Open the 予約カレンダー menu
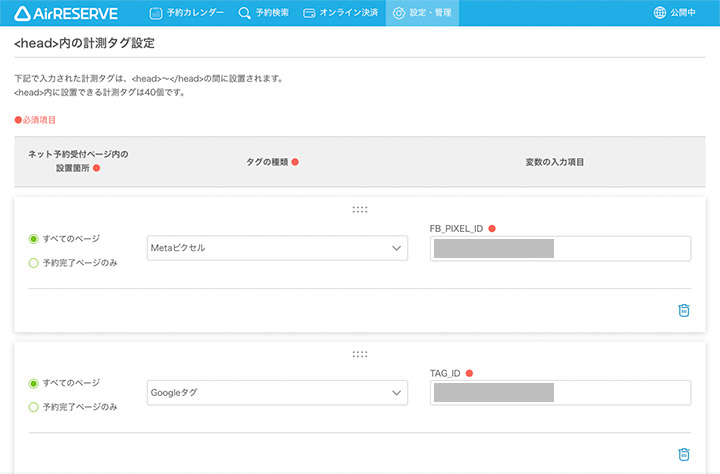 pyautogui.click(x=187, y=13)
